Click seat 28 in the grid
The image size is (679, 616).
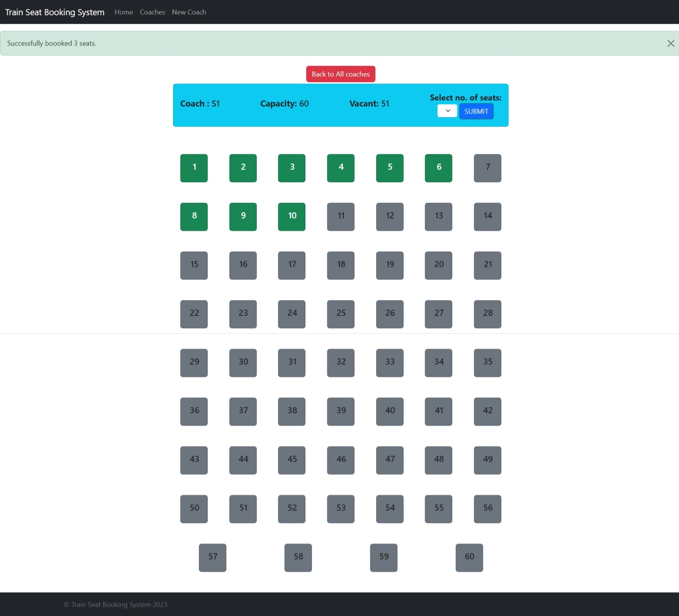pyautogui.click(x=487, y=314)
